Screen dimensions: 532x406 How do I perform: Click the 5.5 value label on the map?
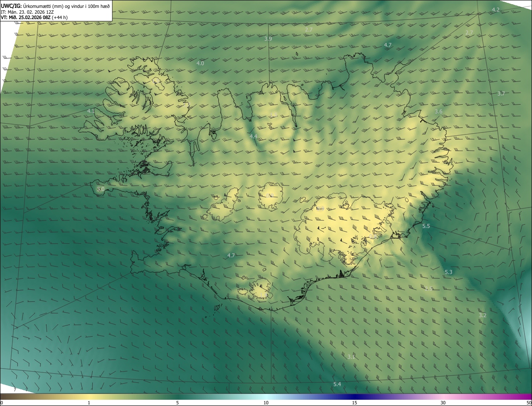point(426,226)
